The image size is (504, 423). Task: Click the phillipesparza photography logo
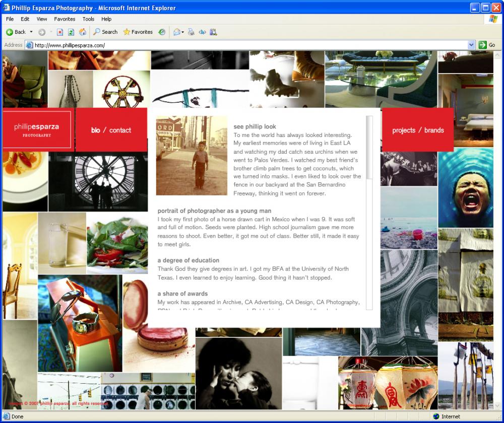37,129
